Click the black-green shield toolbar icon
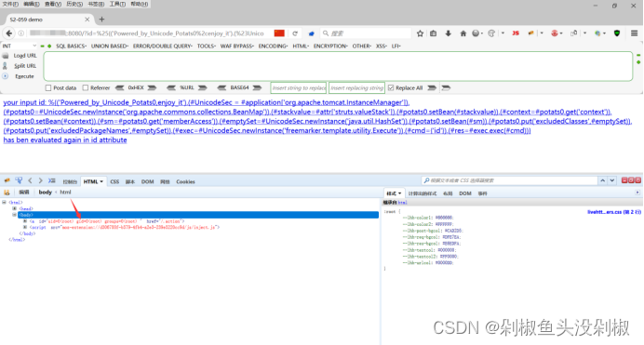This screenshot has height=345, width=644. [617, 33]
